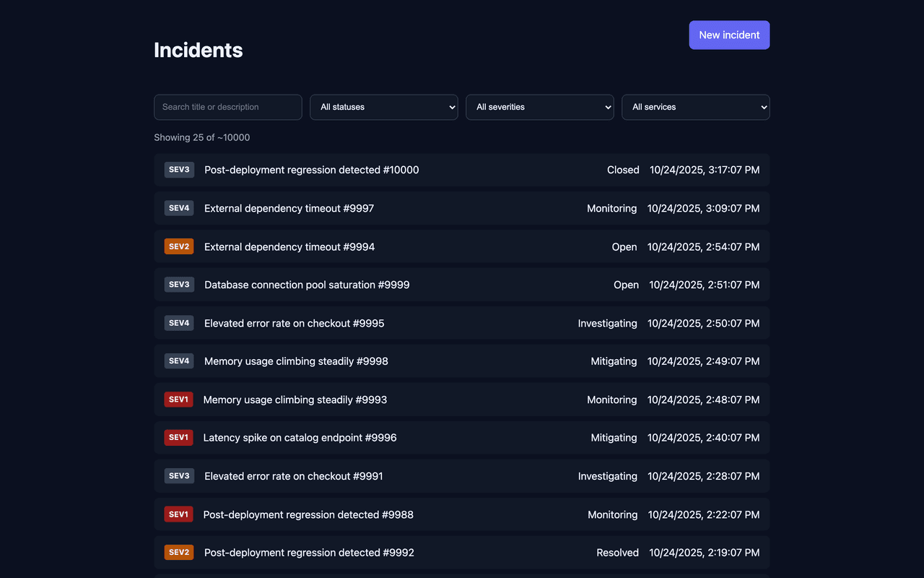Click timestamp 10/24/2025, 3:17:07 PM
Viewport: 924px width, 578px height.
tap(705, 170)
